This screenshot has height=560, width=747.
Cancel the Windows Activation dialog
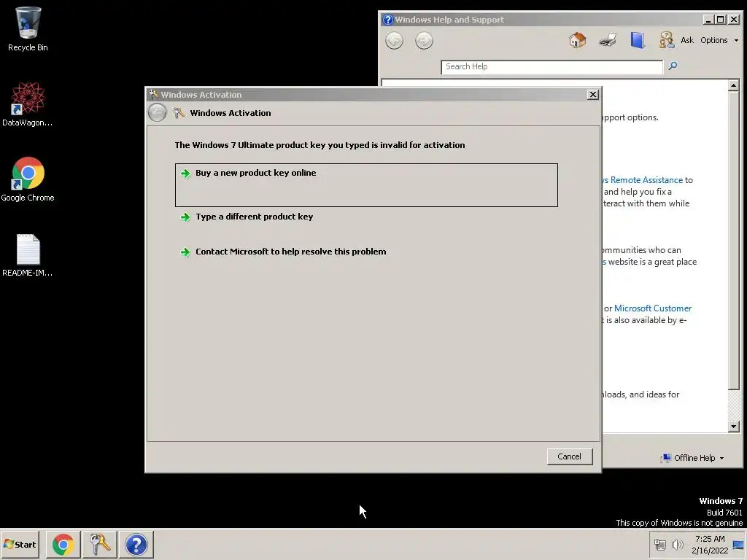coord(569,456)
